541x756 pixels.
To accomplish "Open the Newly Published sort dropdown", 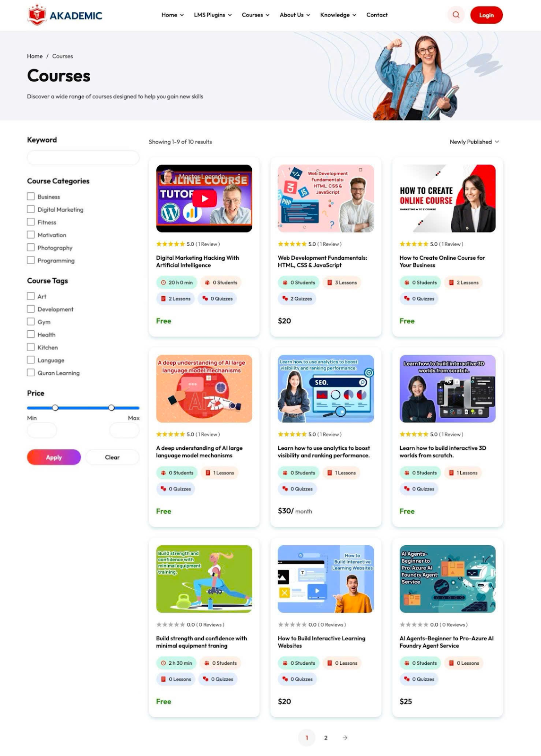I will coord(474,142).
